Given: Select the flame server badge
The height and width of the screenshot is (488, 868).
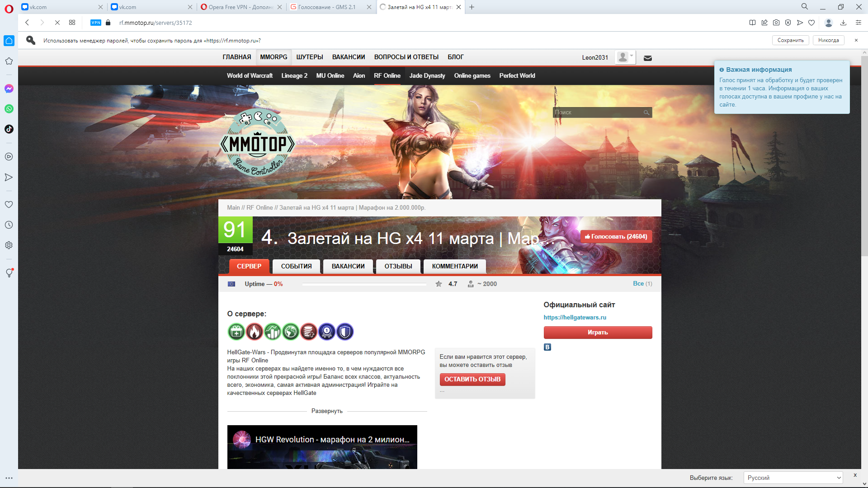Looking at the screenshot, I should pos(254,332).
